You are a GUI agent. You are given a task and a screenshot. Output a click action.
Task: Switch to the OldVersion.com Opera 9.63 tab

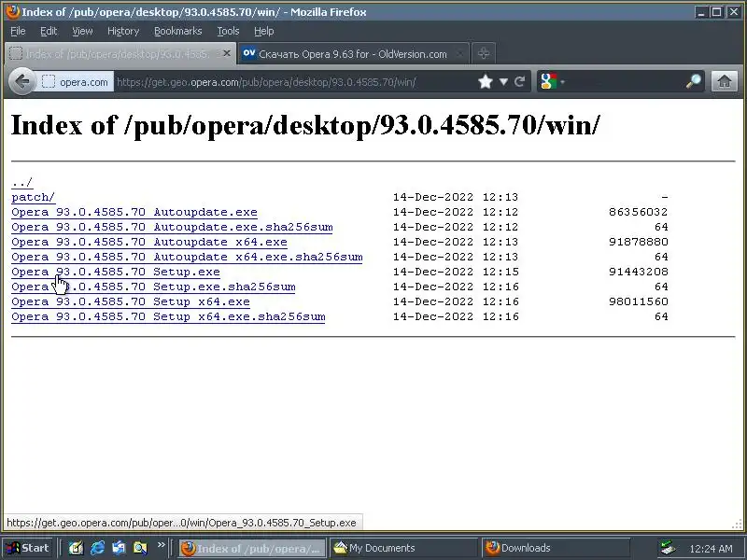(x=353, y=54)
